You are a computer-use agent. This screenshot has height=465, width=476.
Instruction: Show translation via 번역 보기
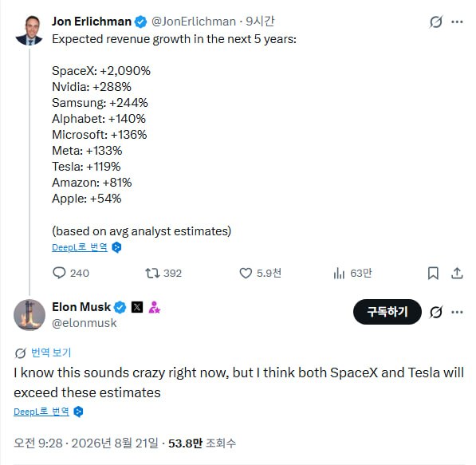click(51, 353)
